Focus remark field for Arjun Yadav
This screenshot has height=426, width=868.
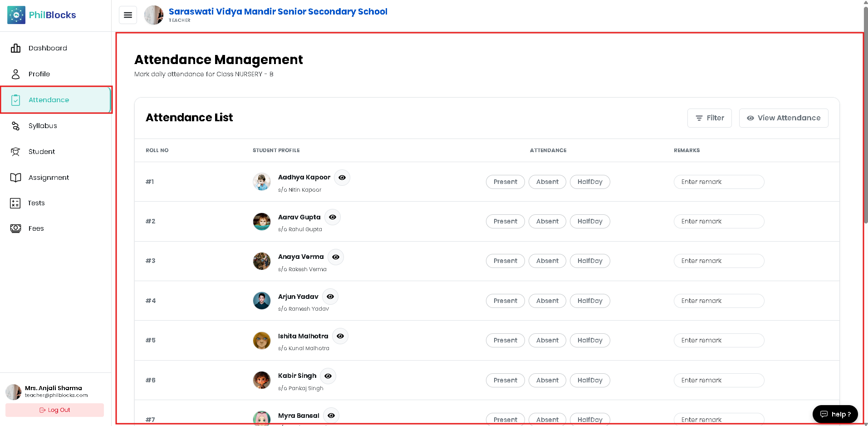[x=719, y=301]
